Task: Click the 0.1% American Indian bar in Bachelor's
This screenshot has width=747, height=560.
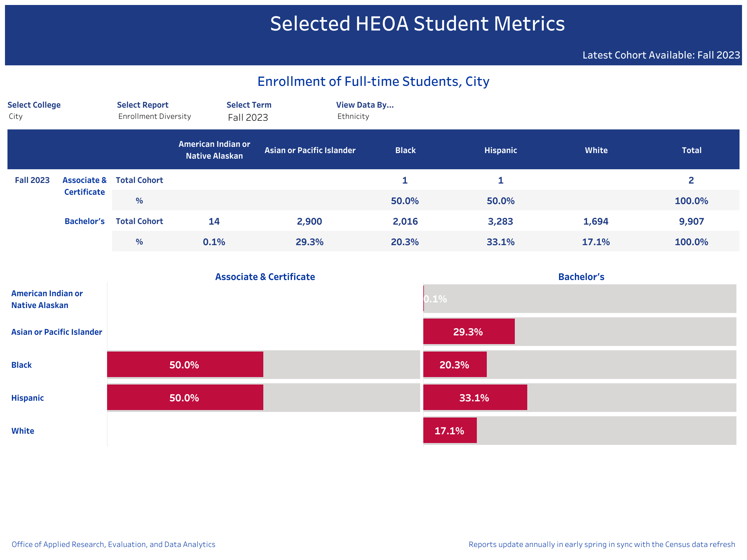Action: [424, 299]
